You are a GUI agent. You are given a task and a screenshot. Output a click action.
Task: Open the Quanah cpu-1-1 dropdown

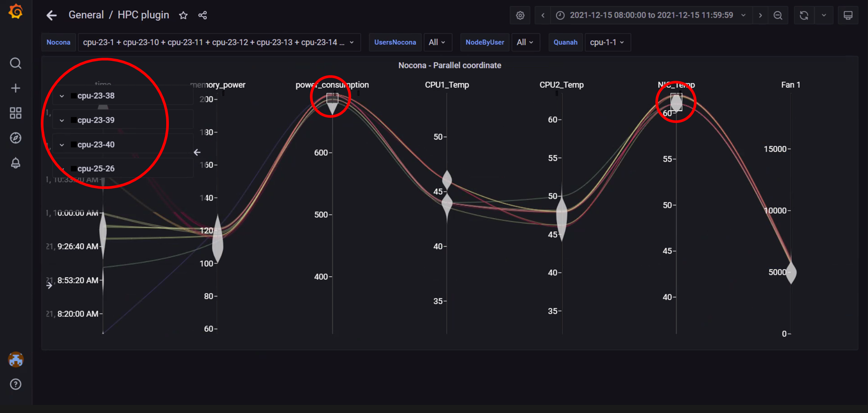[608, 43]
